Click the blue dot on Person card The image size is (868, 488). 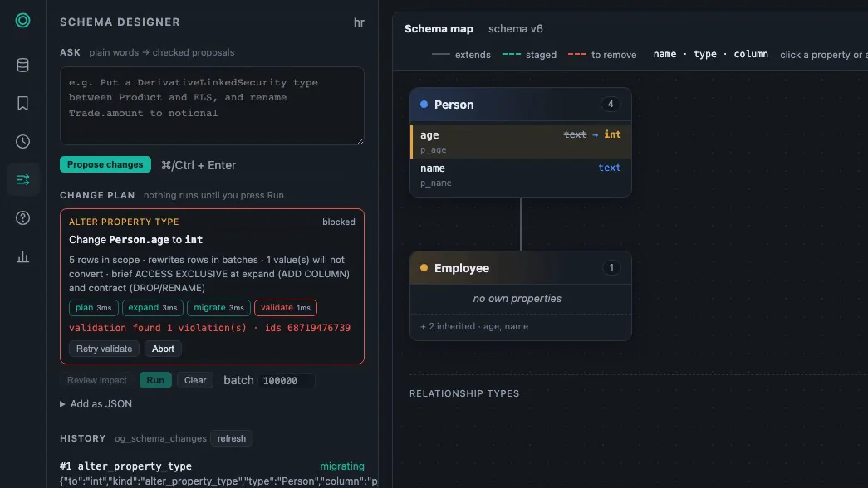[424, 104]
